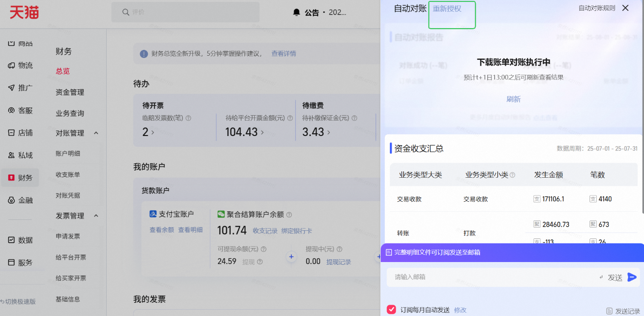The height and width of the screenshot is (316, 644).
Task: Open 服务 service in sidebar
Action: (20, 263)
